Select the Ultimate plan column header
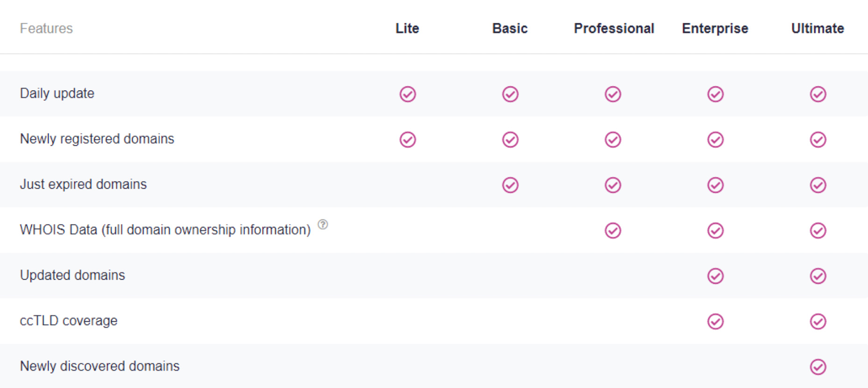 [x=818, y=28]
